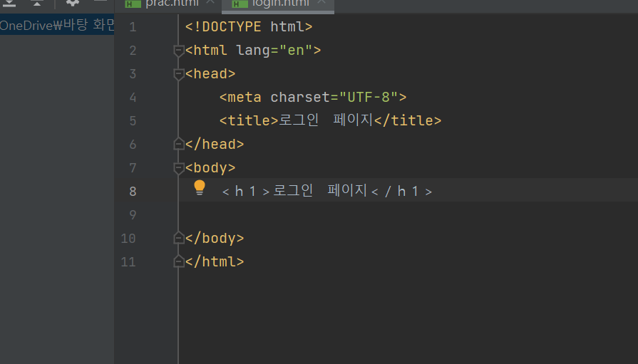
Task: Click the < h 1 > opening tag text
Action: click(x=246, y=191)
